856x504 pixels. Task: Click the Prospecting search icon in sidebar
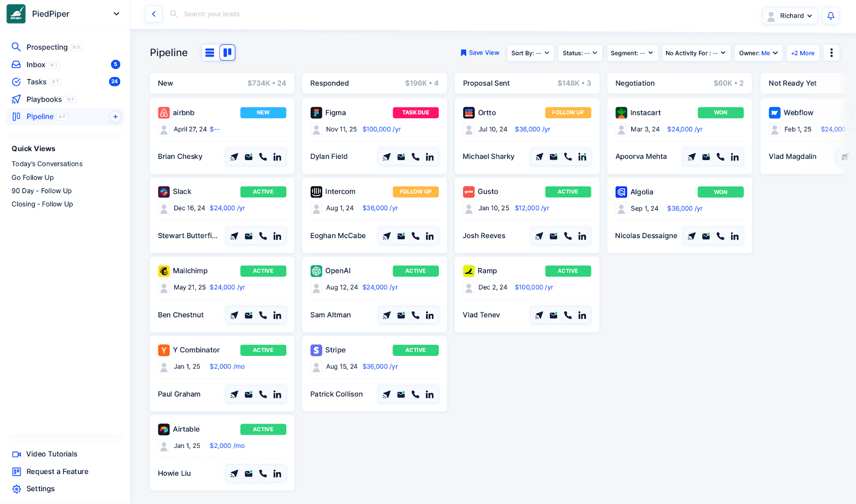[16, 47]
